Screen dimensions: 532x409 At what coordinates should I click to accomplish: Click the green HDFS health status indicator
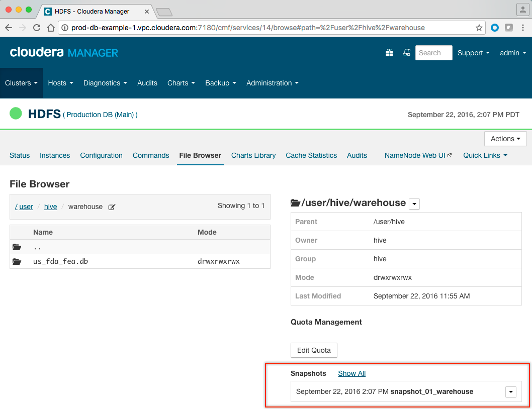pos(16,113)
